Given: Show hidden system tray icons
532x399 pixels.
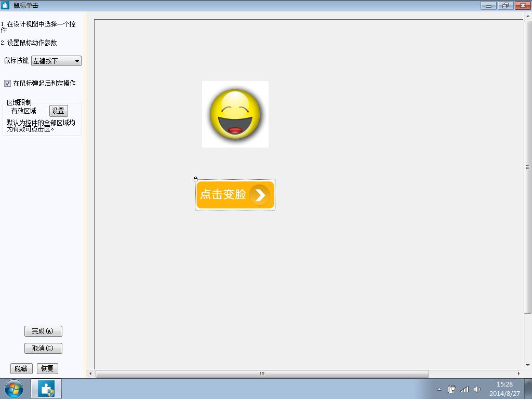Looking at the screenshot, I should click(x=439, y=389).
